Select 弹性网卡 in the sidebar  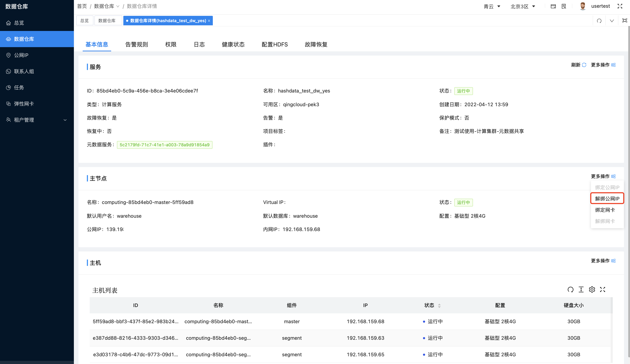24,104
